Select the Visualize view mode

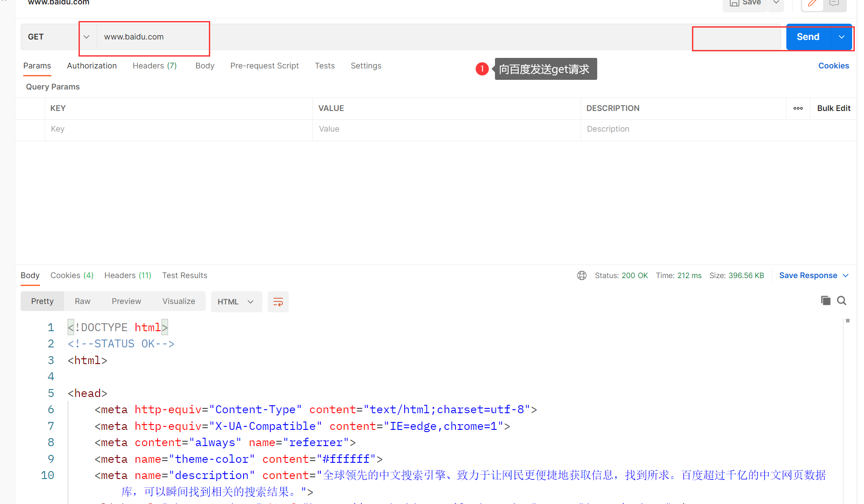(179, 301)
